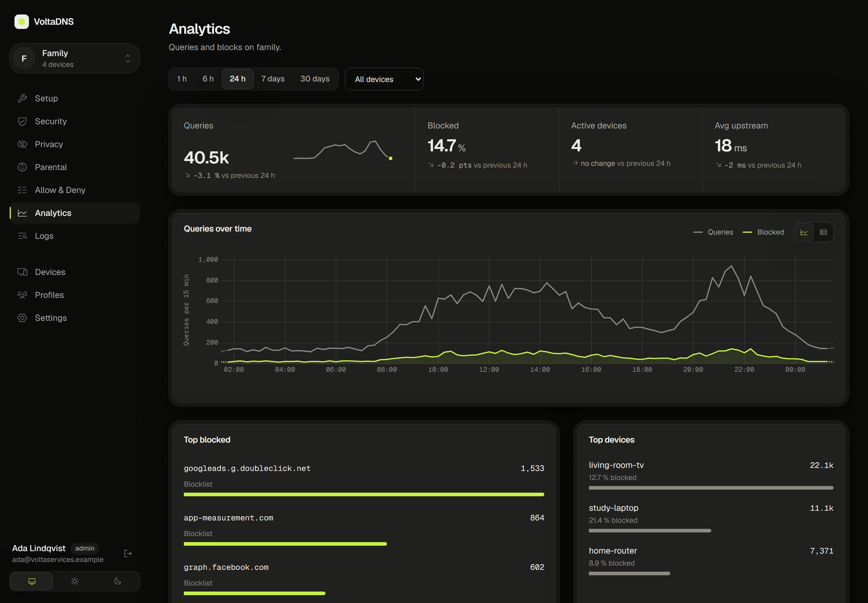Click the Queries sparkline chart
868x603 pixels.
[x=343, y=150]
